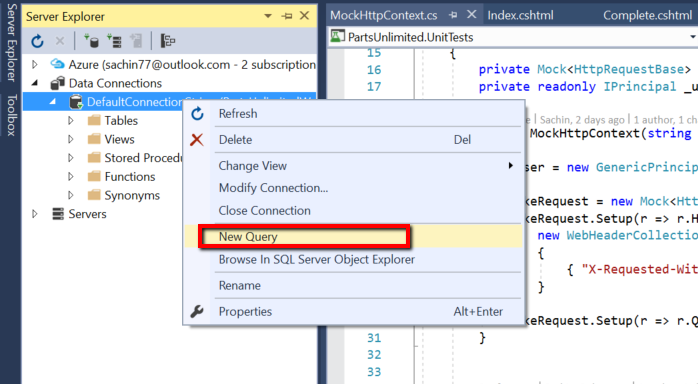The image size is (698, 384).
Task: Select Modify Connection... menu entry
Action: [354, 188]
